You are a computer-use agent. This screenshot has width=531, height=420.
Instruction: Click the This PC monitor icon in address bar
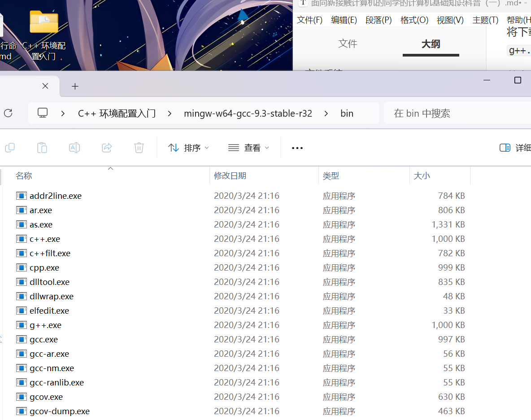tap(42, 113)
